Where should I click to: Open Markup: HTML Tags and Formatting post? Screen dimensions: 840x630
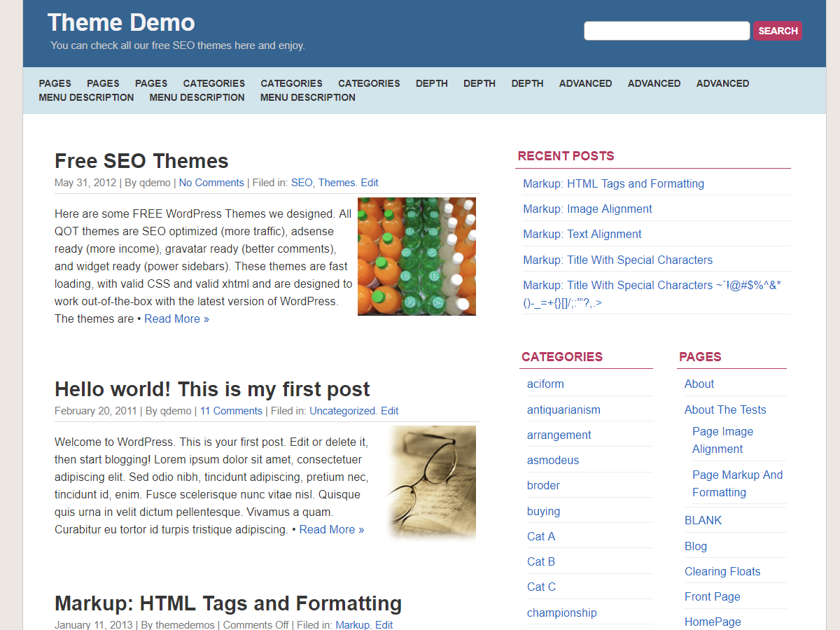228,603
